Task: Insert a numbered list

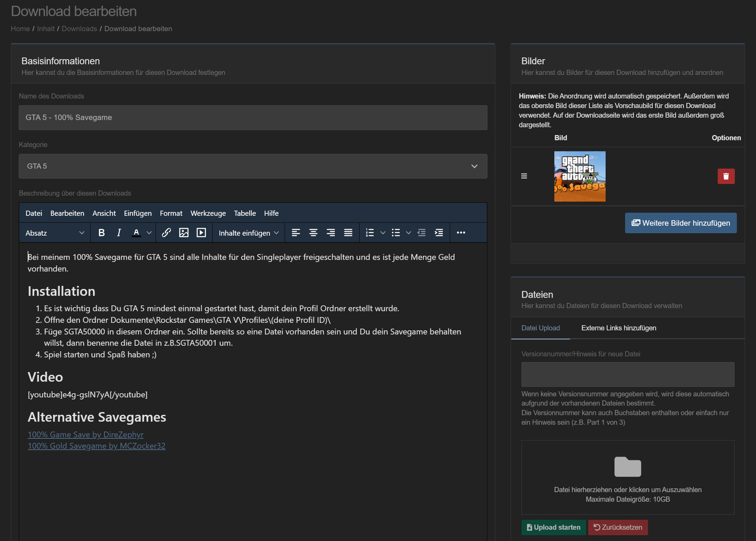Action: (x=370, y=233)
